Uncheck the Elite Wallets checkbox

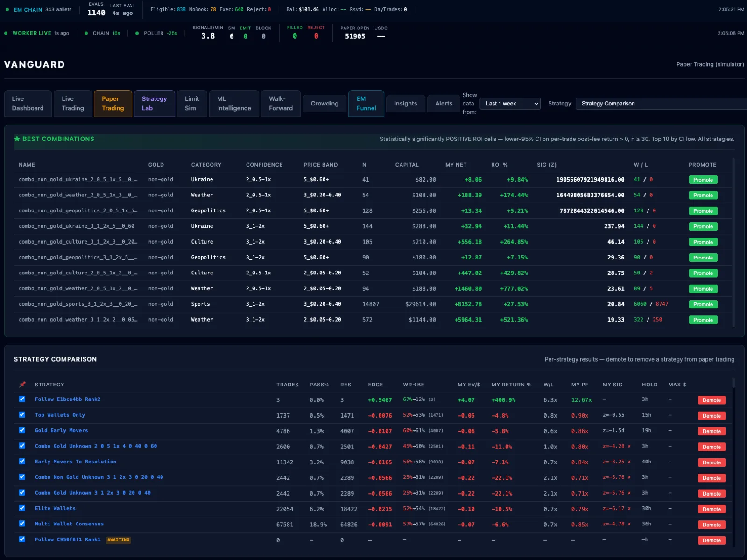pos(22,508)
